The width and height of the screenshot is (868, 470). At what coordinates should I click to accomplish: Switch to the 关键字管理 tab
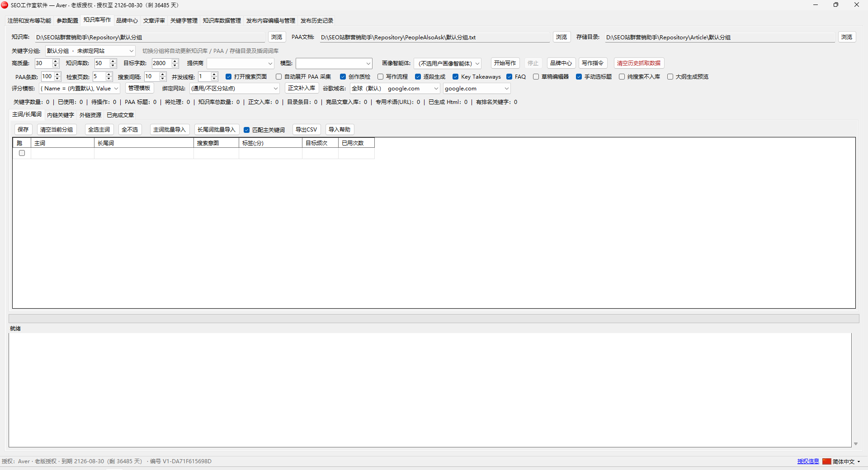pos(184,21)
